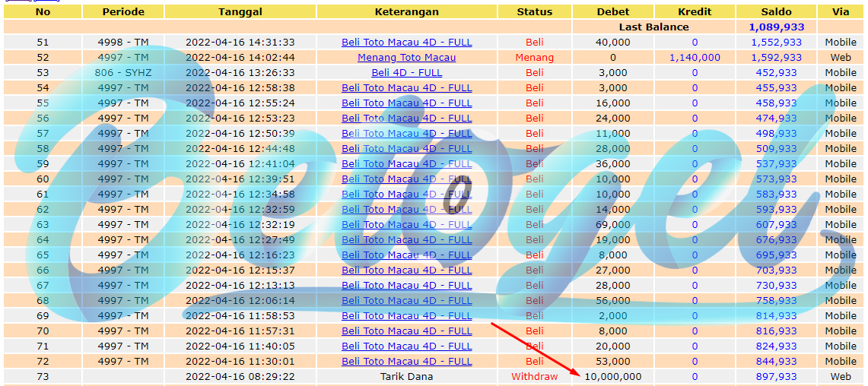
Task: Select the Tanggal column header
Action: click(x=240, y=11)
